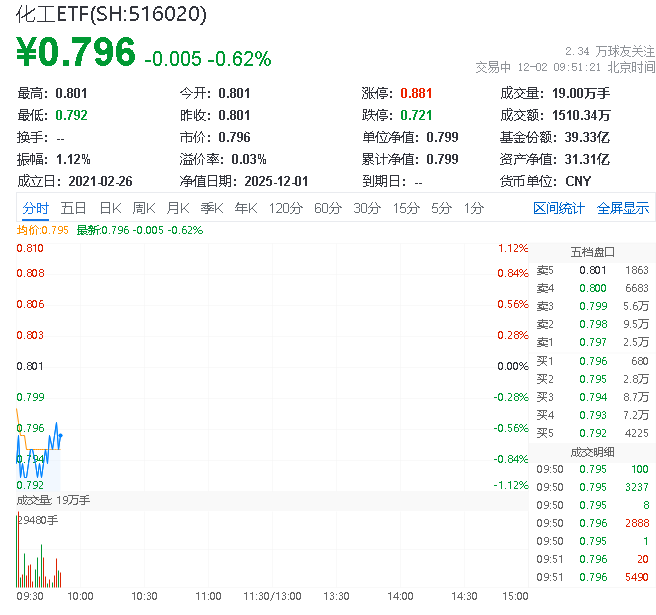This screenshot has height=615, width=656.
Task: Switch to the 120分 interval
Action: pyautogui.click(x=285, y=208)
